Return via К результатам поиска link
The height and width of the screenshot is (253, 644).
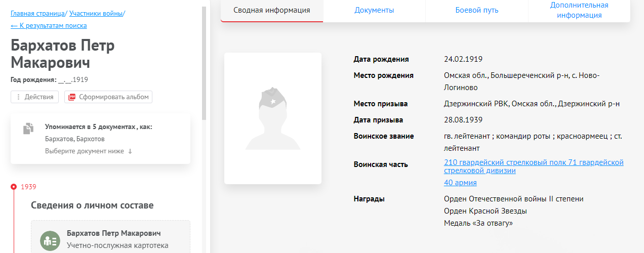49,26
